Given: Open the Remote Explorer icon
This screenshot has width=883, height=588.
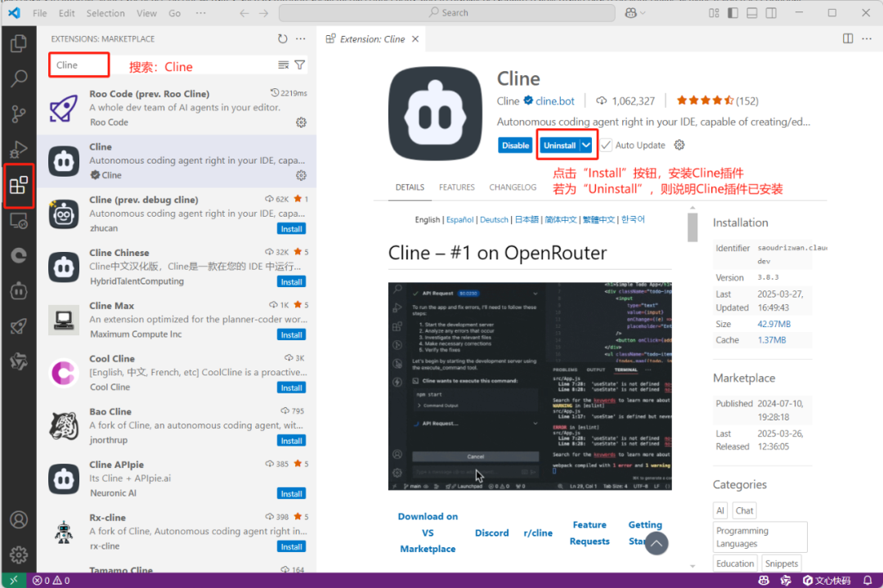Looking at the screenshot, I should (x=18, y=221).
